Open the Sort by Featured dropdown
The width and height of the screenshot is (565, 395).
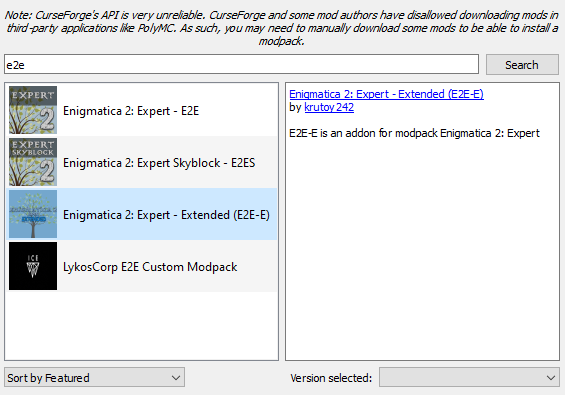[94, 377]
